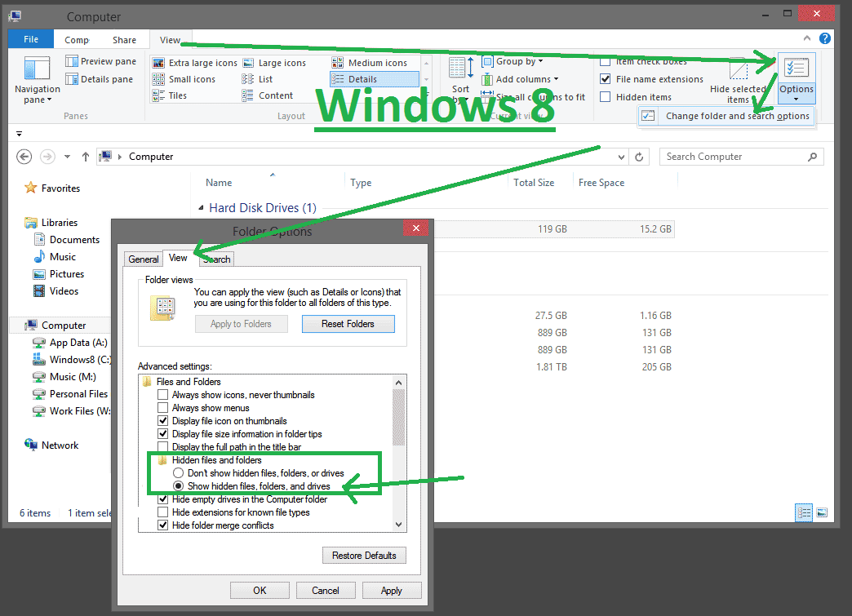Open the address bar history dropdown
The width and height of the screenshot is (852, 616).
pyautogui.click(x=621, y=157)
